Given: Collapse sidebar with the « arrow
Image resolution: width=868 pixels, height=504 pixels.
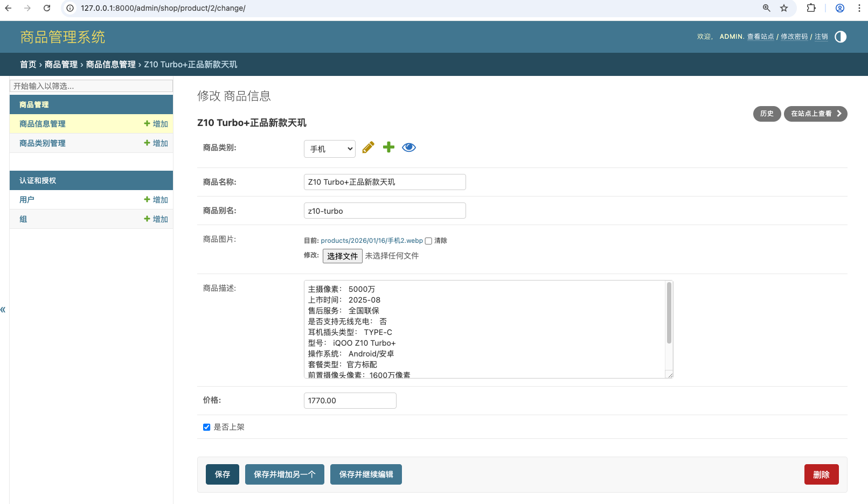Looking at the screenshot, I should tap(3, 310).
